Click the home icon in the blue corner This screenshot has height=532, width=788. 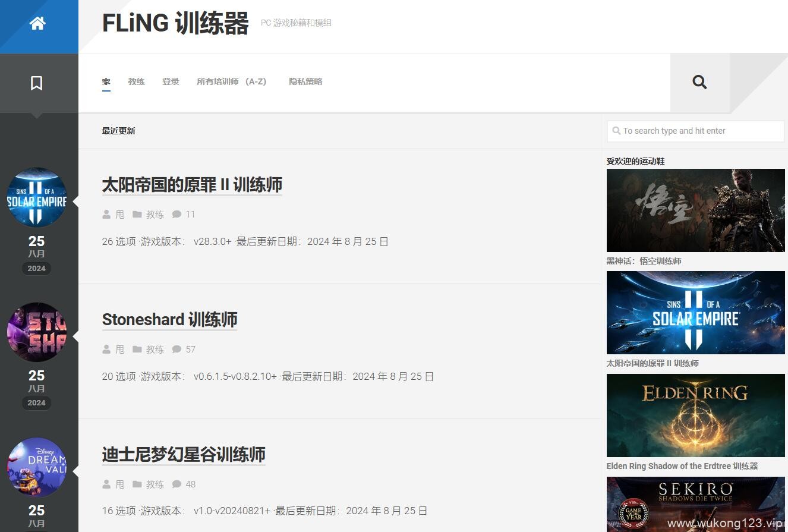[x=37, y=23]
